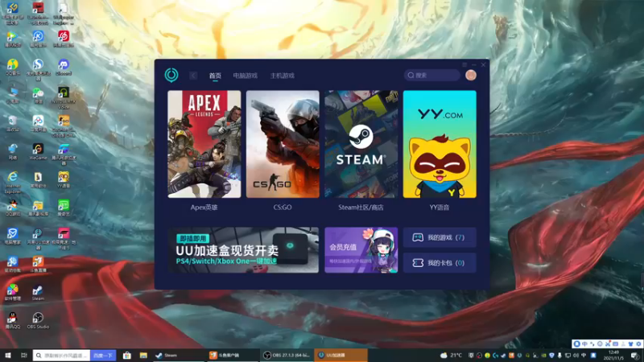644x362 pixels.
Task: Open the 爱奇艺 desktop shortcut
Action: click(64, 208)
